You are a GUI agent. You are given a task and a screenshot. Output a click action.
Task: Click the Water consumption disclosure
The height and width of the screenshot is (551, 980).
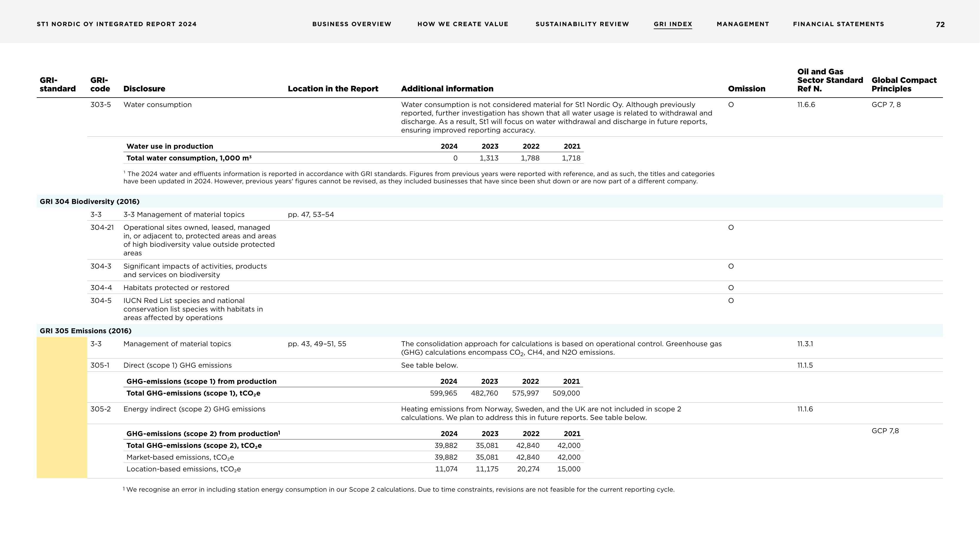(x=158, y=105)
